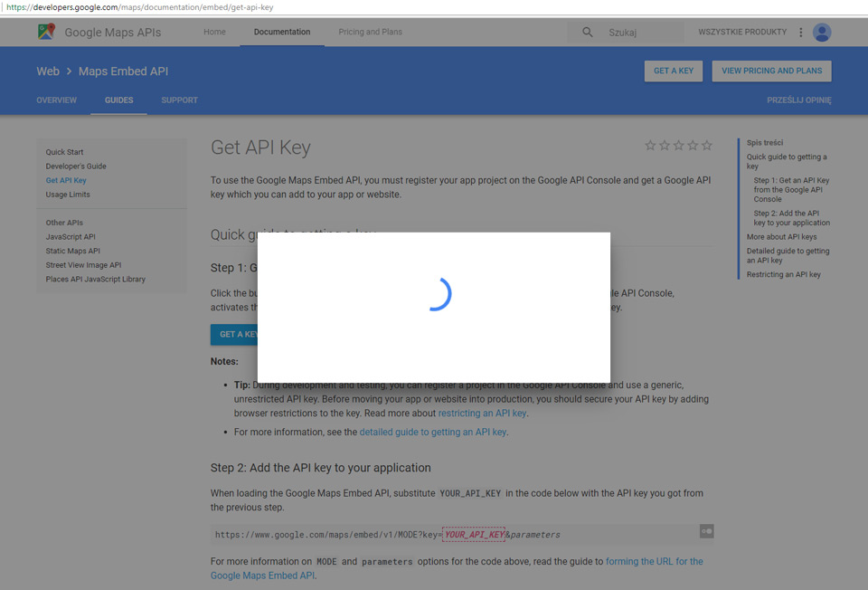Open Usage Limits in sidebar
Screen dimensions: 868x590
click(68, 195)
